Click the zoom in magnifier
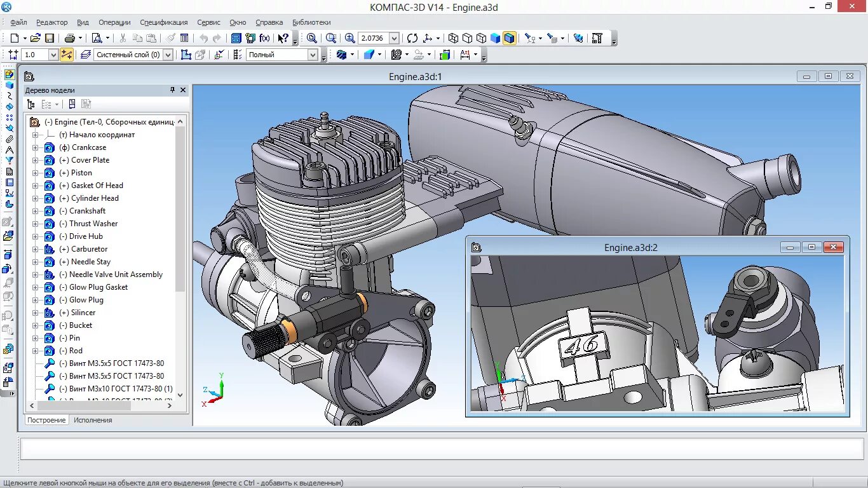This screenshot has height=488, width=868. pos(350,38)
